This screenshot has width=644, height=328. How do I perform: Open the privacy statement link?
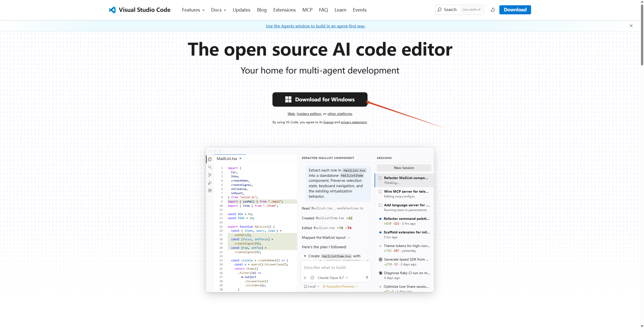353,122
